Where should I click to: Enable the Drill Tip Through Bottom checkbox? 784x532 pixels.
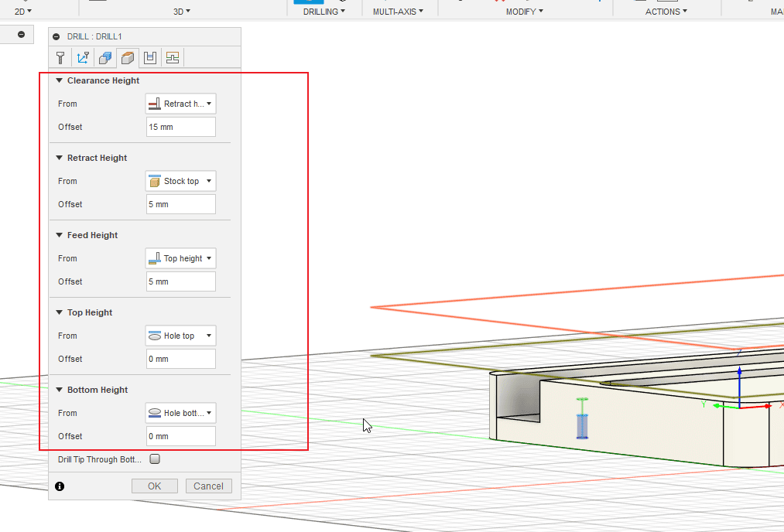click(155, 459)
